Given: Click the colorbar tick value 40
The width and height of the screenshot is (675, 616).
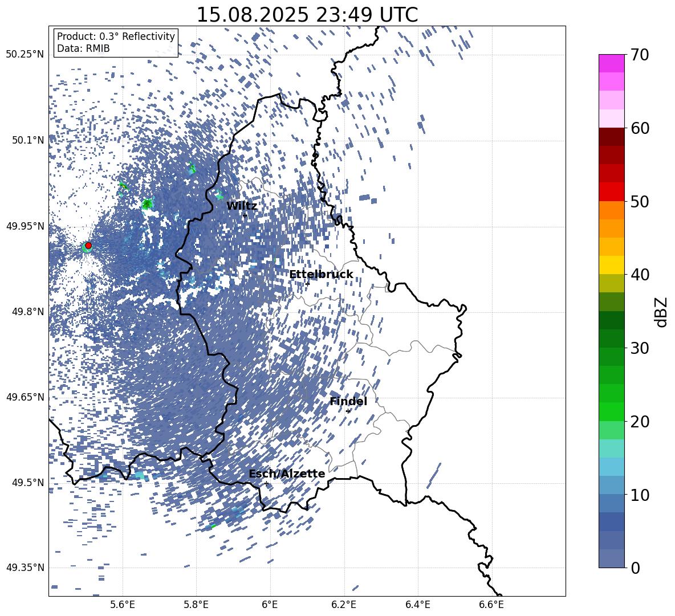Looking at the screenshot, I should [640, 275].
